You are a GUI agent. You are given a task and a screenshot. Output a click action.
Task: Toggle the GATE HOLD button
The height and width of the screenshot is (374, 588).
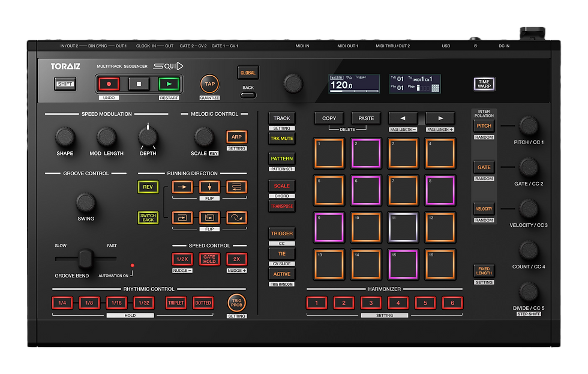209,259
